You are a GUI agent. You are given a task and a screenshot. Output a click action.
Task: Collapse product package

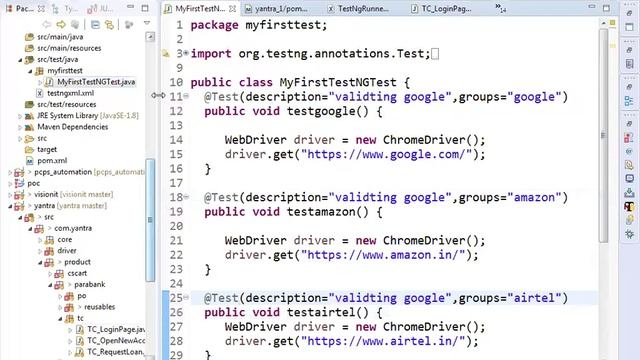coord(40,262)
